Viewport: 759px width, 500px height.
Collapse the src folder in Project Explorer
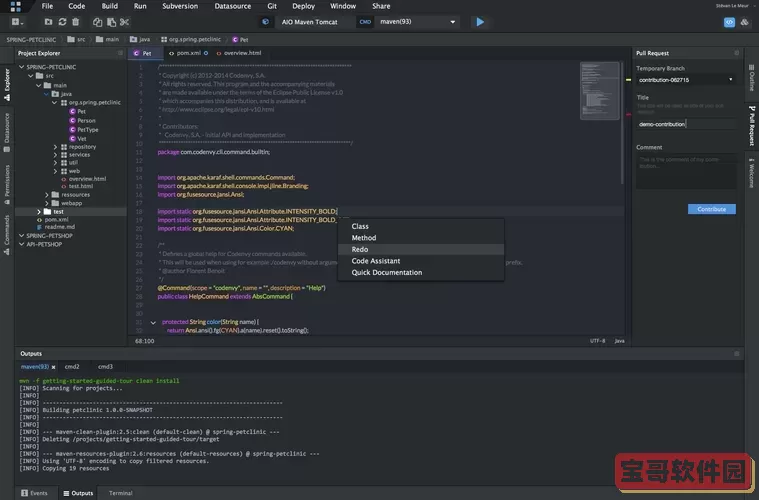point(30,76)
